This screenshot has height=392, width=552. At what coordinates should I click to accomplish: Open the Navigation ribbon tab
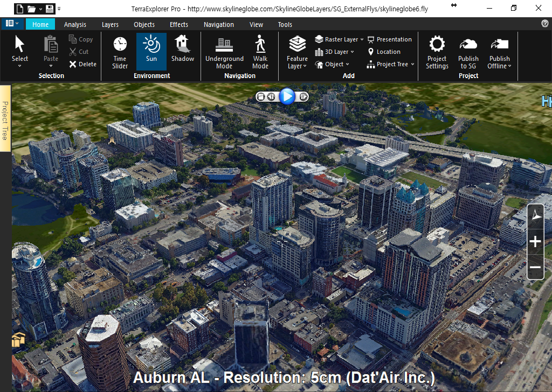[219, 24]
